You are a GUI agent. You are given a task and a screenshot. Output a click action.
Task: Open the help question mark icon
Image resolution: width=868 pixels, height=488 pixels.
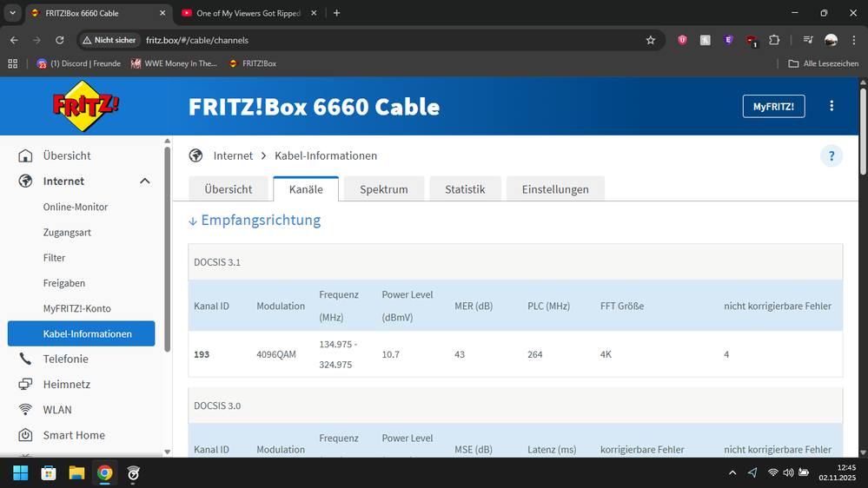point(832,156)
